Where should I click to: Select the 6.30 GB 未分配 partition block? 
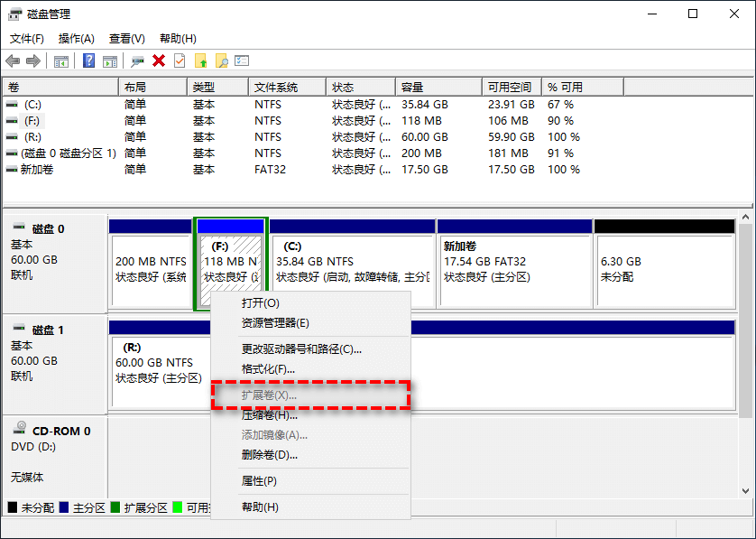(664, 269)
